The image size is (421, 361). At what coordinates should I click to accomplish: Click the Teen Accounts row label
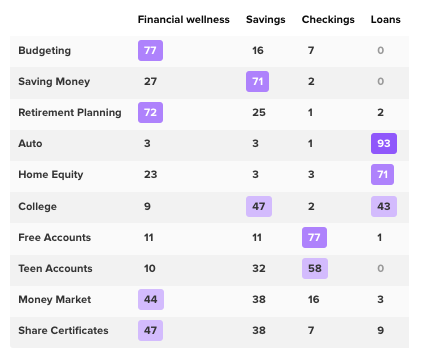(x=55, y=268)
